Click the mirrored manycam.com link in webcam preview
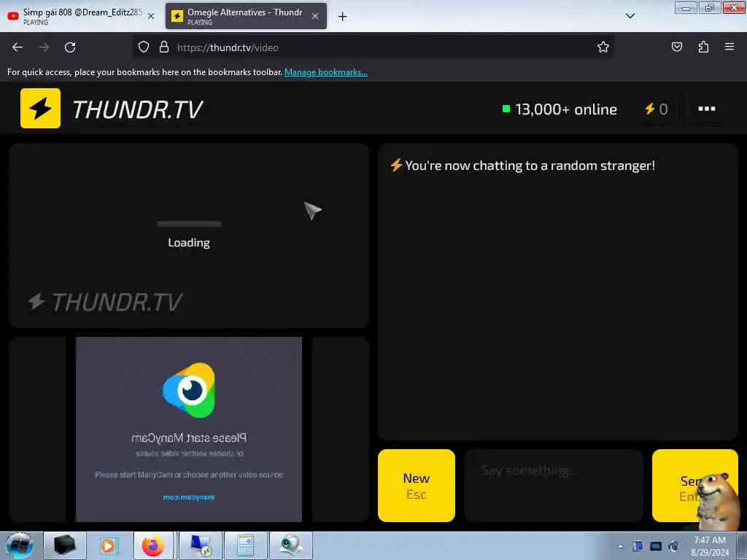747x560 pixels. point(189,497)
